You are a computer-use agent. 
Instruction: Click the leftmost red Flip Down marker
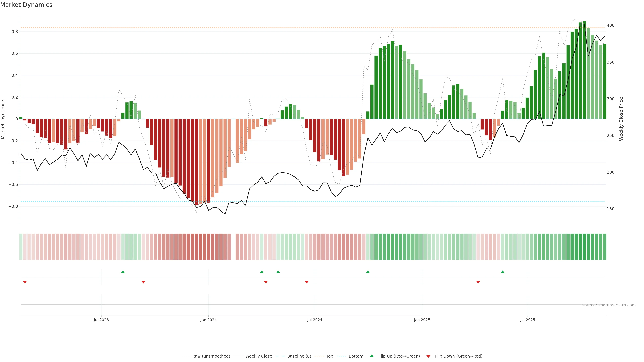click(25, 282)
